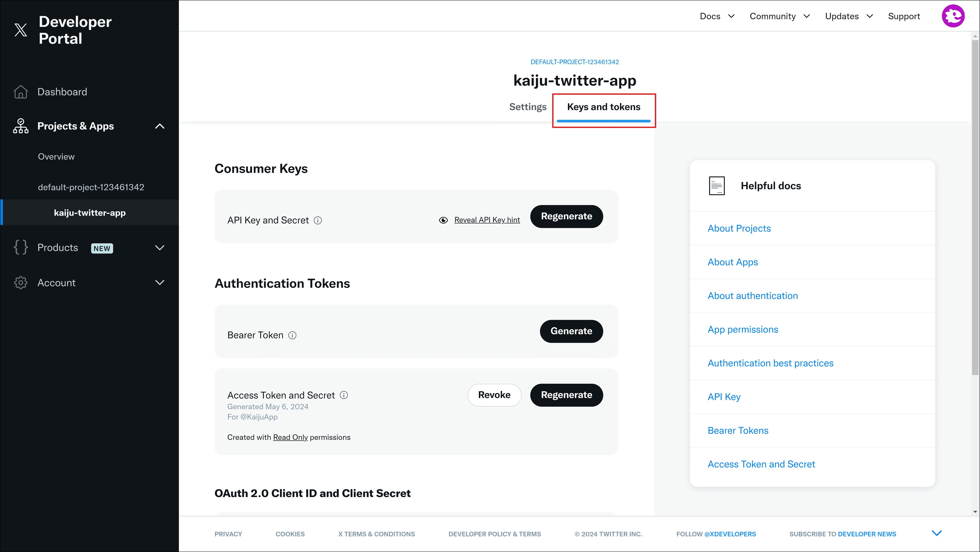
Task: Click info icon beside Bearer Token
Action: (x=292, y=335)
